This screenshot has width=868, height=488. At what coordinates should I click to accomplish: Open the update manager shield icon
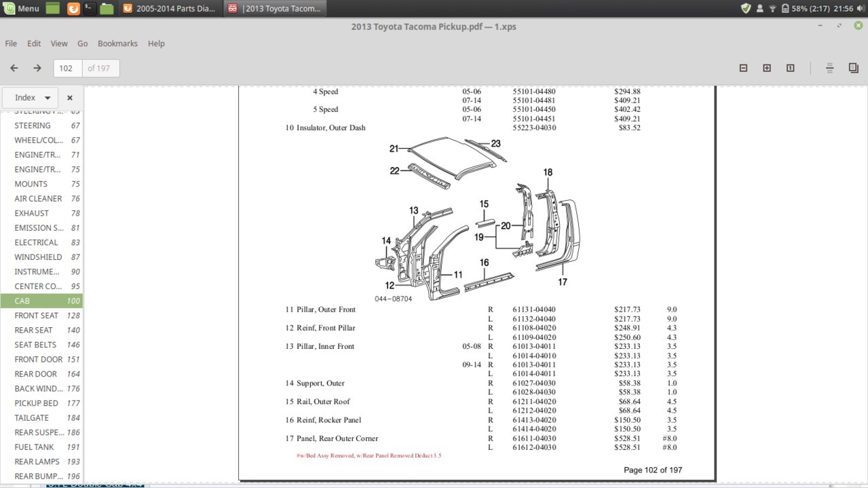pyautogui.click(x=746, y=9)
